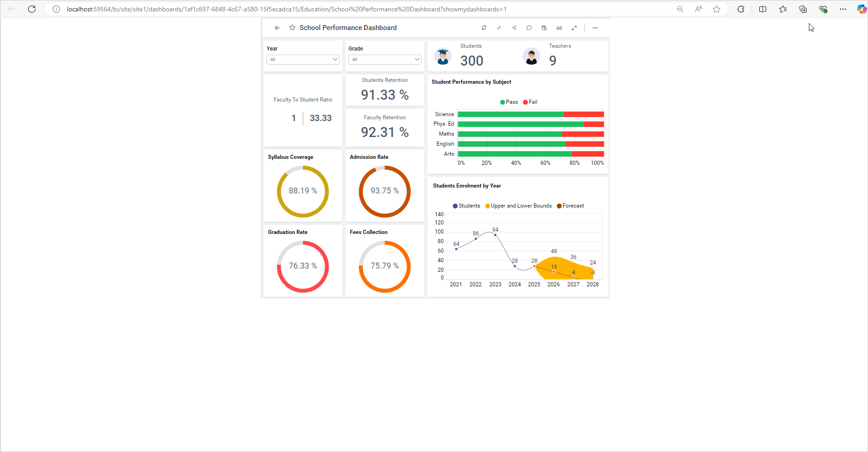Click the glasses views icon
Screen dimensions: 868x452
(559, 28)
